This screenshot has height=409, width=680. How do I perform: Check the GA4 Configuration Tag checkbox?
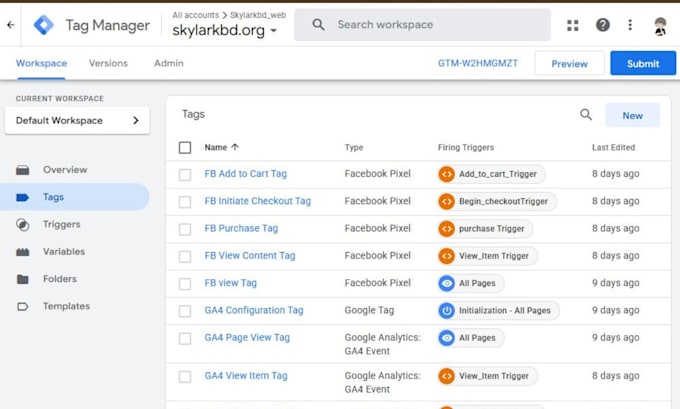point(185,311)
